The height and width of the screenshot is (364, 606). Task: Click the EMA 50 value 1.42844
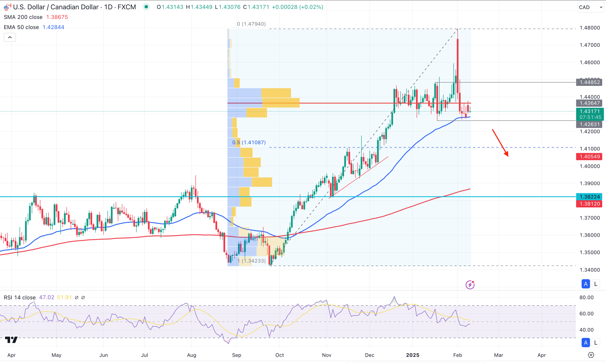(53, 27)
